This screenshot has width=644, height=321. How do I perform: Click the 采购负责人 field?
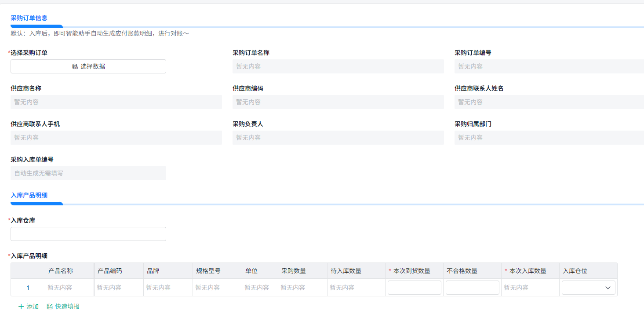(338, 138)
